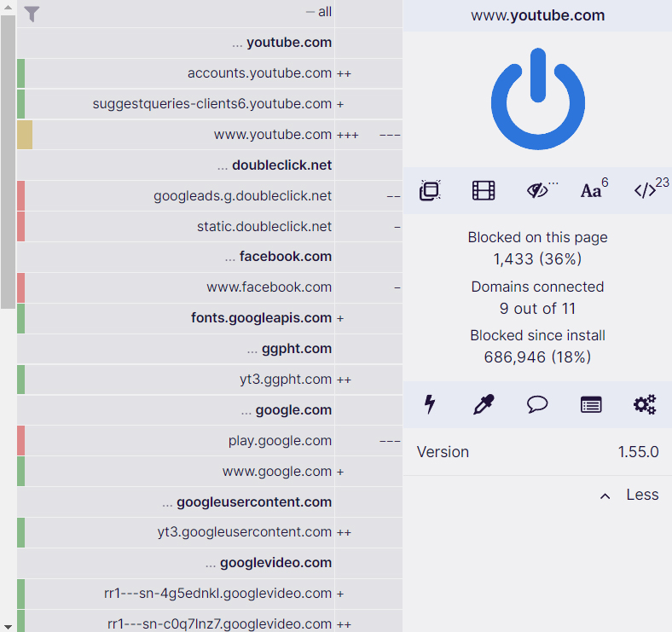This screenshot has width=672, height=632.
Task: Click the 'Blocked on this page' count 1,433 (36%)
Action: coord(537,259)
